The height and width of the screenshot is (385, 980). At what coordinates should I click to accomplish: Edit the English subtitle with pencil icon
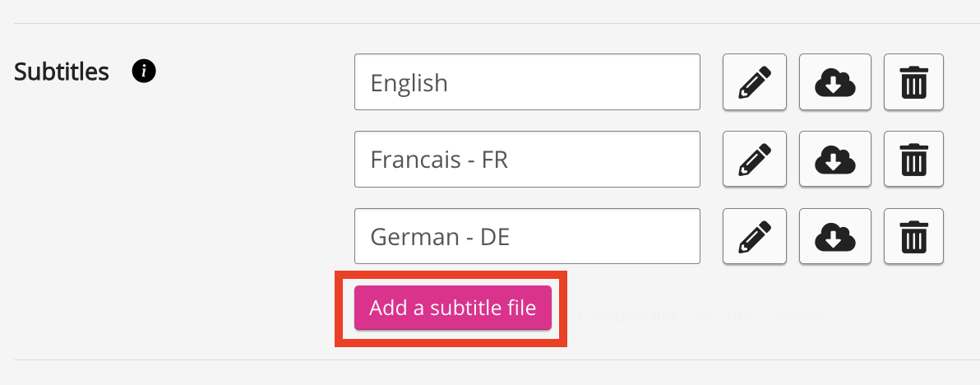[x=754, y=82]
